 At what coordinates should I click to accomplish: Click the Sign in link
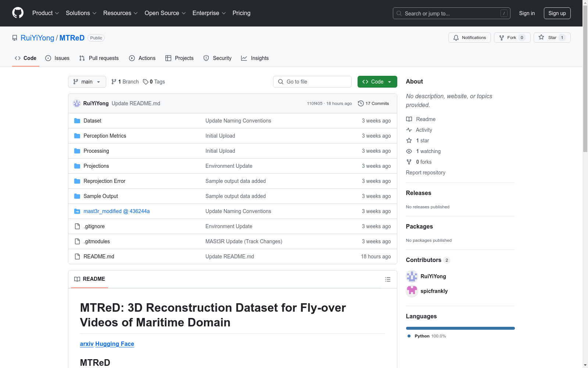point(527,13)
